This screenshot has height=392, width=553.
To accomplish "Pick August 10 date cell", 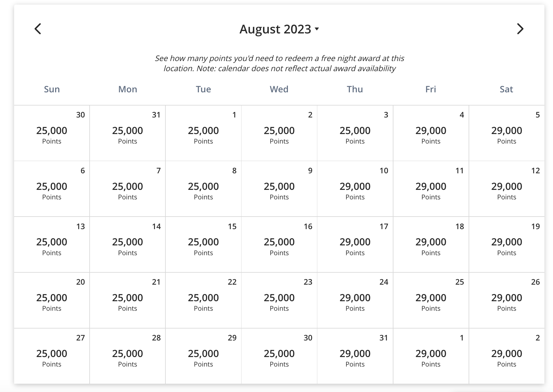I will (x=355, y=189).
